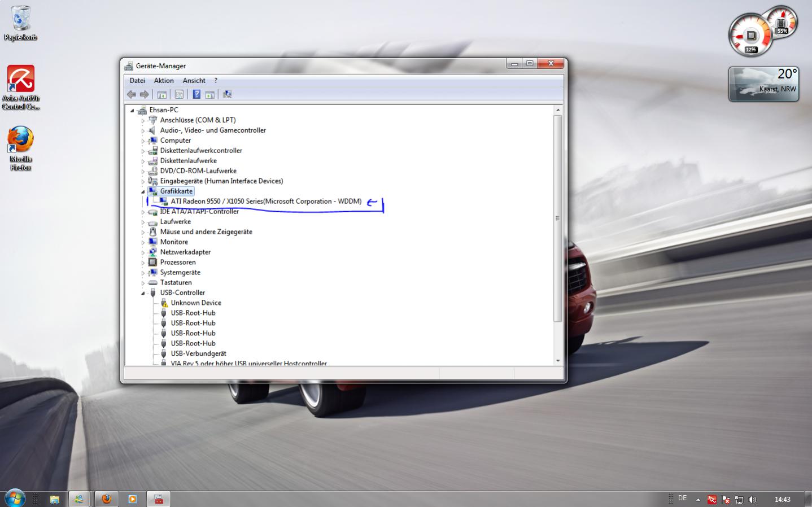
Task: Open the Papierkorb desktop icon
Action: coord(21,24)
